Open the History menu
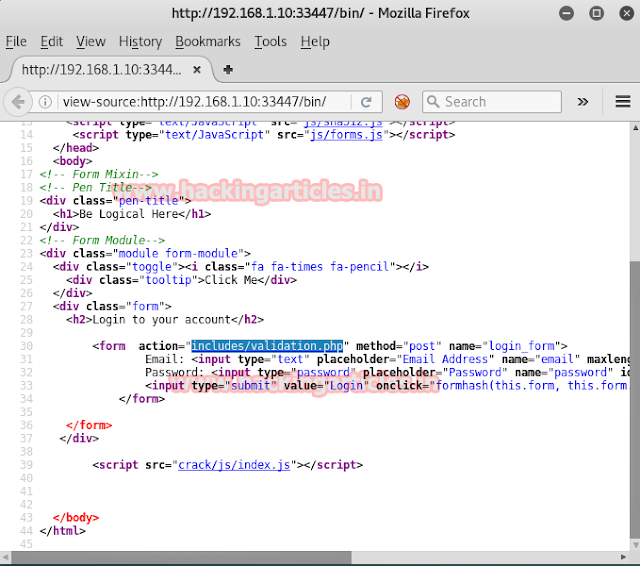 point(140,42)
